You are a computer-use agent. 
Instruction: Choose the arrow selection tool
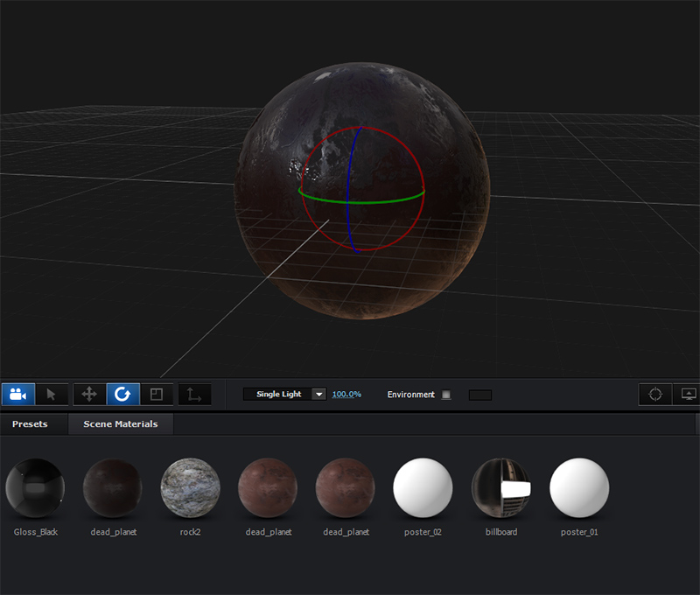52,395
